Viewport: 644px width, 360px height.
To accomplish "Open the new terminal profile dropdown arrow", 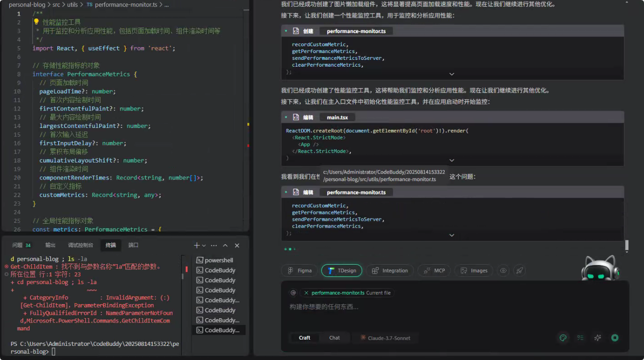I will (x=204, y=246).
